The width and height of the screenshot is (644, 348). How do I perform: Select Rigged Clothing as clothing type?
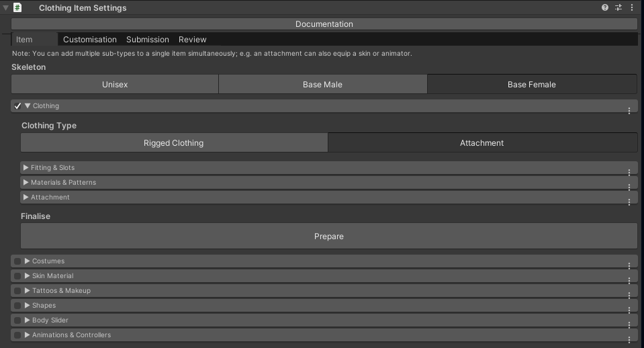pyautogui.click(x=173, y=143)
